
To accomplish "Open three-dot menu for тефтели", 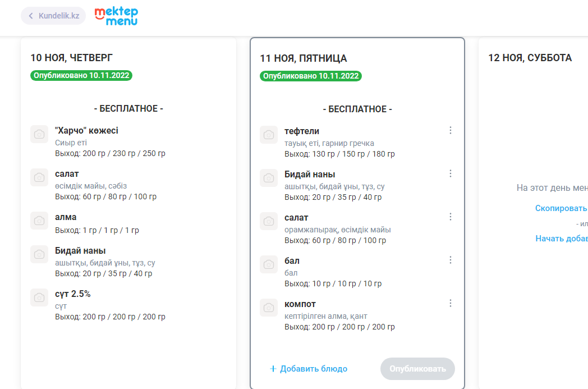I will (x=450, y=130).
